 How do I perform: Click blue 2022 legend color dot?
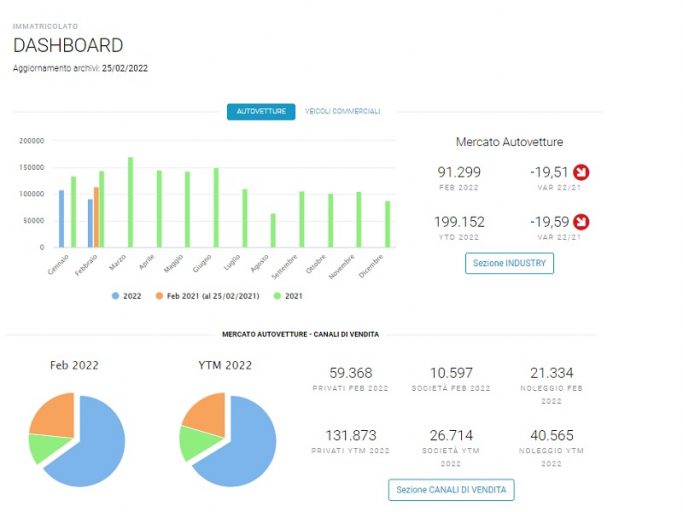pos(115,296)
